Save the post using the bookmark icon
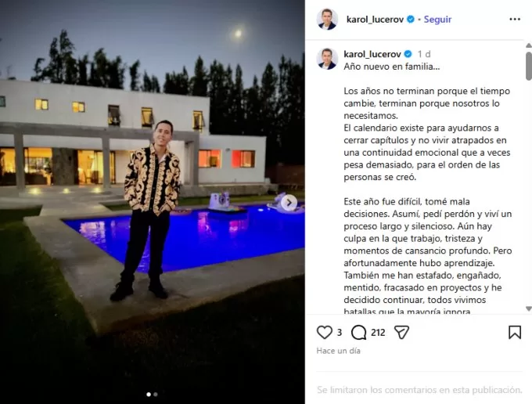The width and height of the screenshot is (532, 404). pos(515,333)
